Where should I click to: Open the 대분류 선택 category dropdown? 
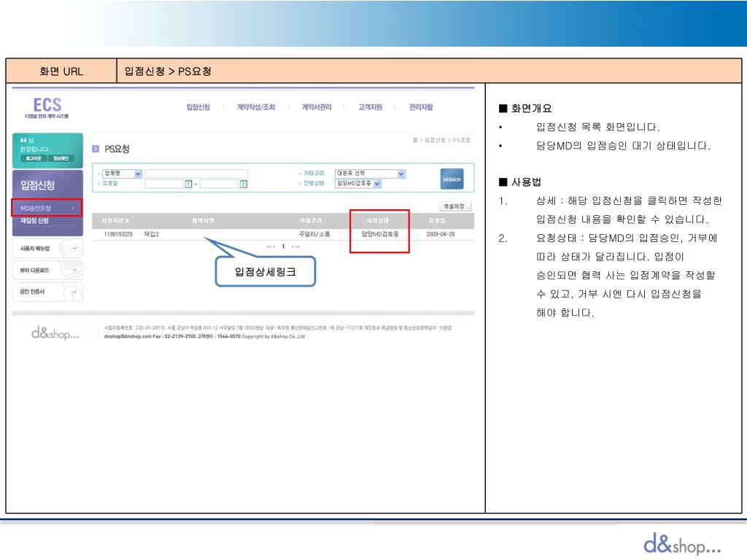click(x=370, y=174)
